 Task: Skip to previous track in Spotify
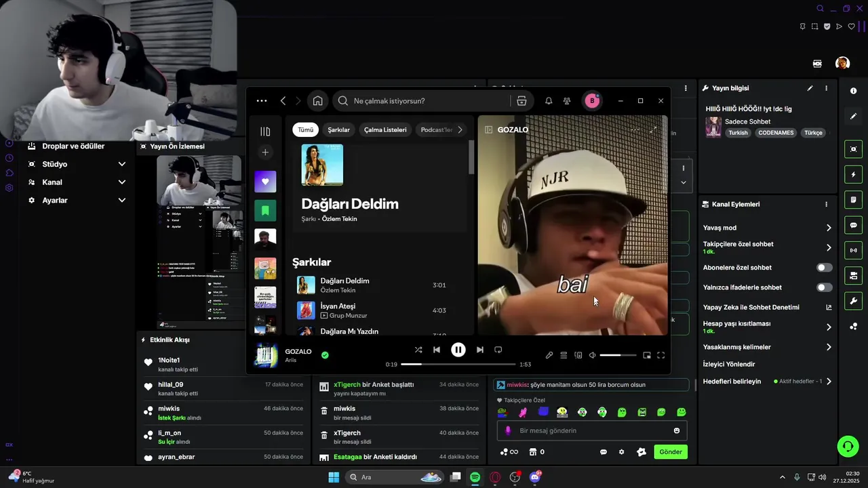coord(437,350)
